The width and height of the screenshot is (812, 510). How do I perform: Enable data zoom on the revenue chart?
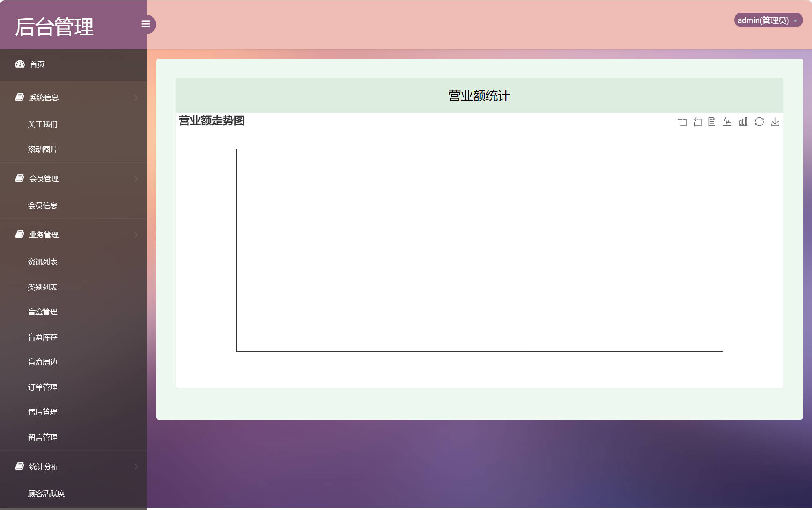tap(683, 122)
